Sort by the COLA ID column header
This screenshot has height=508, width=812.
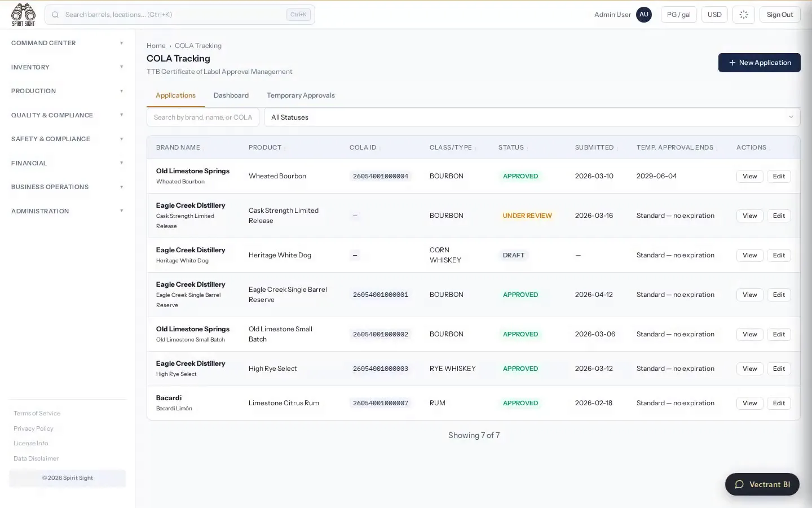pos(363,147)
